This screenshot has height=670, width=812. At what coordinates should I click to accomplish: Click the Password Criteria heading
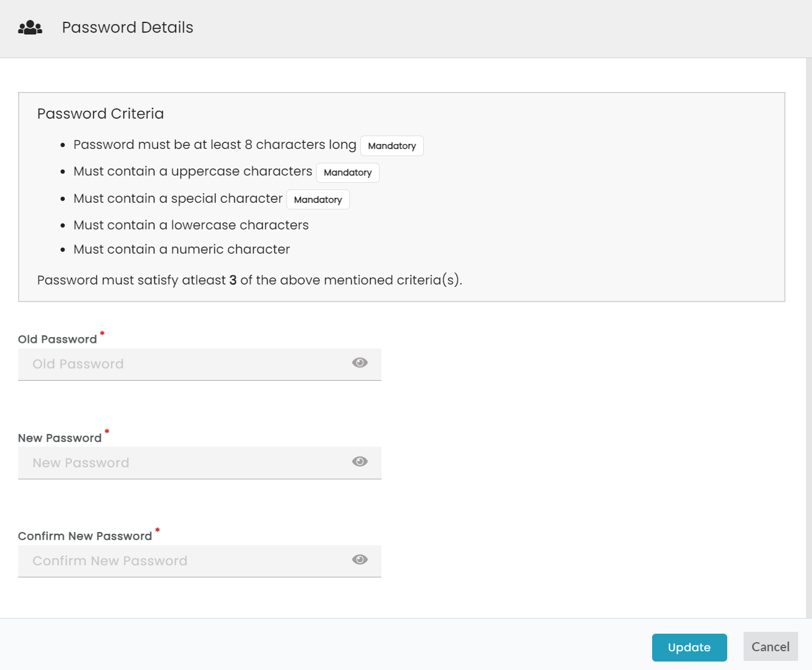[101, 114]
